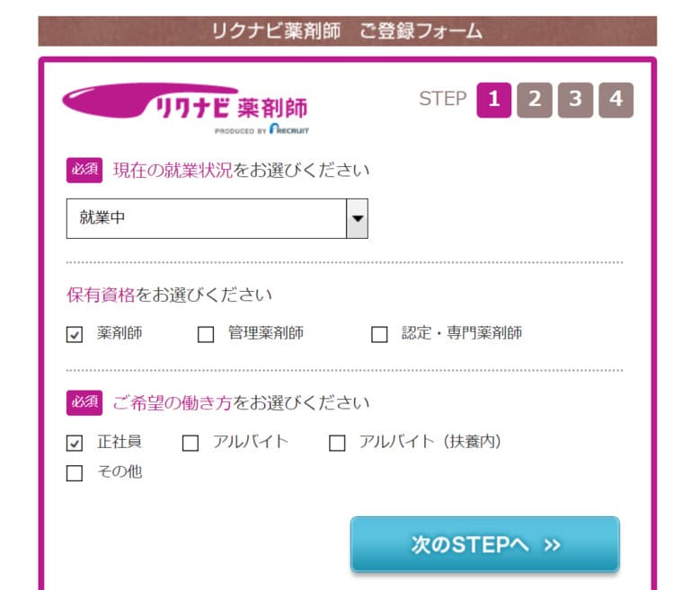The height and width of the screenshot is (590, 700).
Task: Check the 認定・専門薬剤師 checkbox
Action: pyautogui.click(x=379, y=334)
